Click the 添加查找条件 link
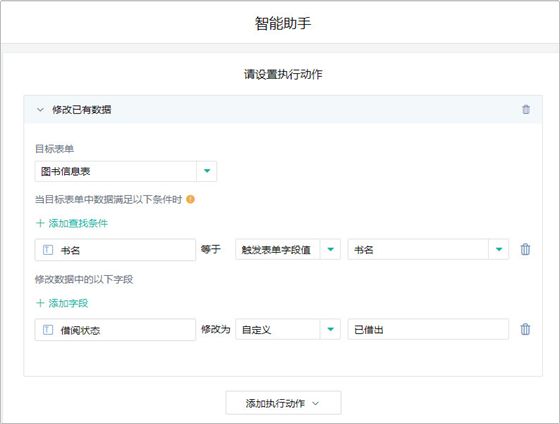The height and width of the screenshot is (424, 560). [x=78, y=223]
